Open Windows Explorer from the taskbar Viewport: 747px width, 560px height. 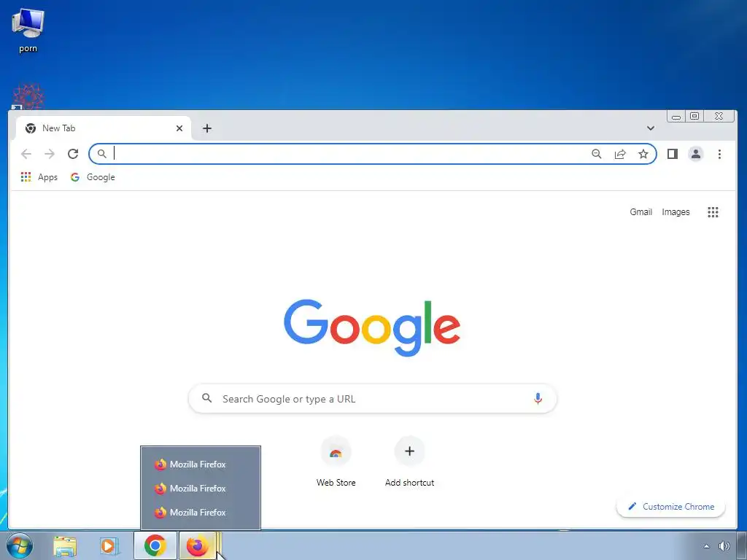[x=65, y=546]
